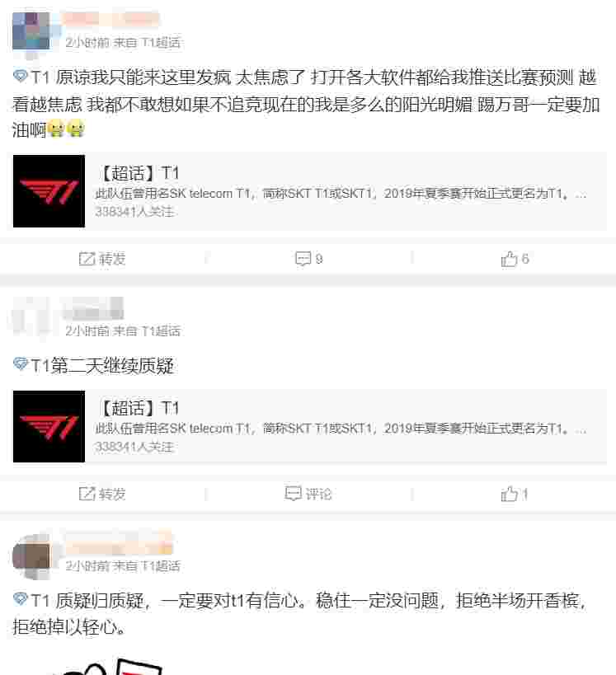
Task: Open 【超话】T1 title in second card
Action: (x=139, y=408)
